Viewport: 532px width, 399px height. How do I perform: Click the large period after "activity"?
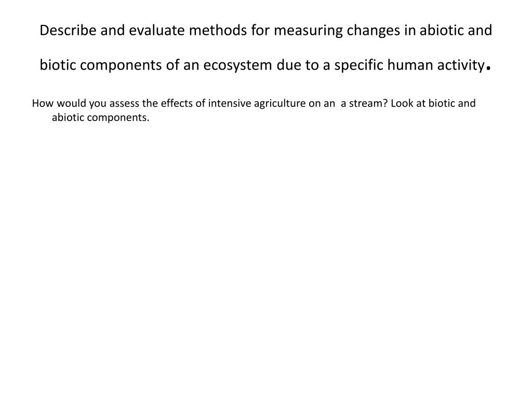point(488,68)
